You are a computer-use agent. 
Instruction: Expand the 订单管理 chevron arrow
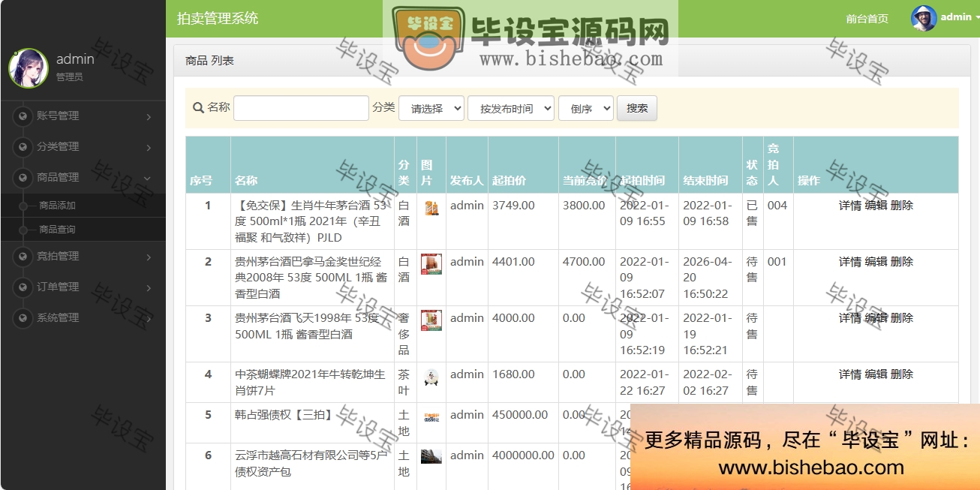click(x=149, y=287)
